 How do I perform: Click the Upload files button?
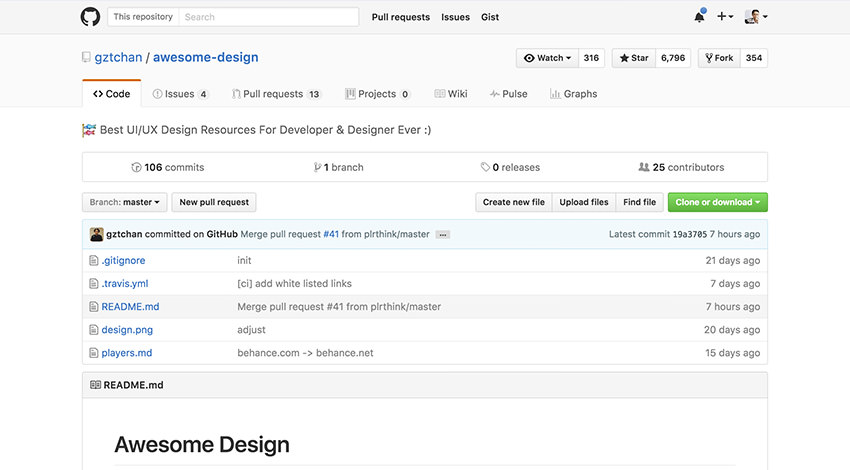[x=584, y=202]
